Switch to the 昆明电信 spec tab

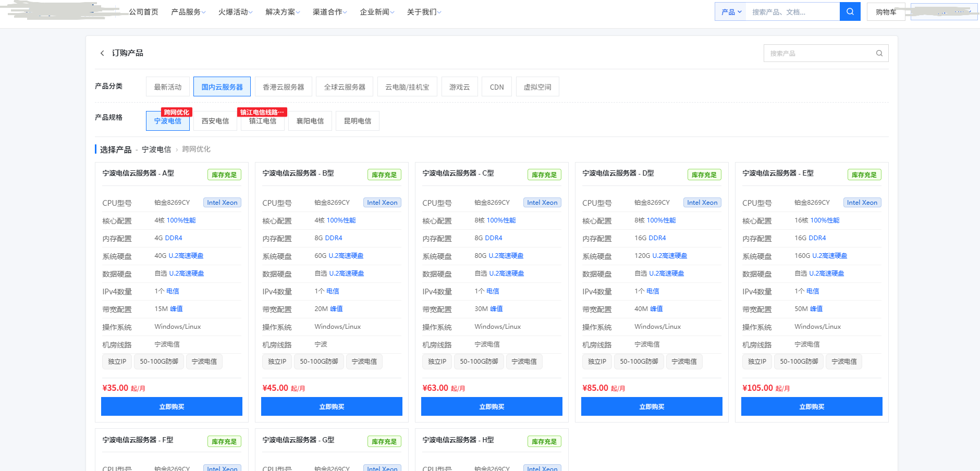tap(358, 121)
